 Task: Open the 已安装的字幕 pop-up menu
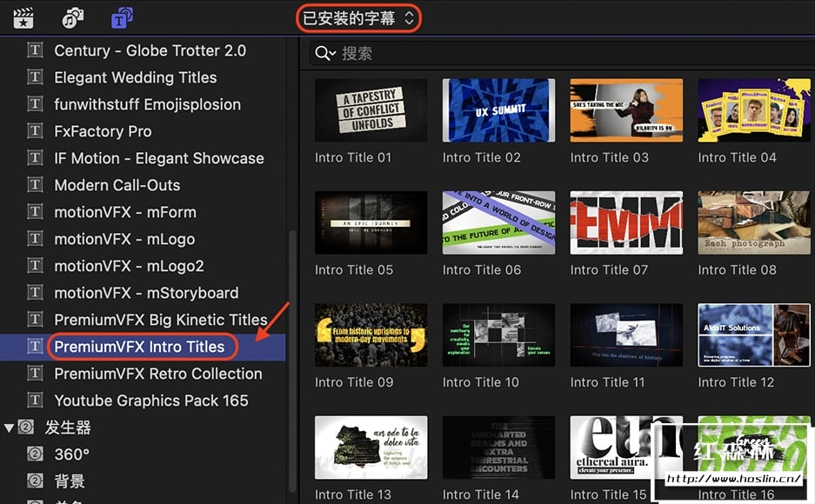click(x=358, y=19)
